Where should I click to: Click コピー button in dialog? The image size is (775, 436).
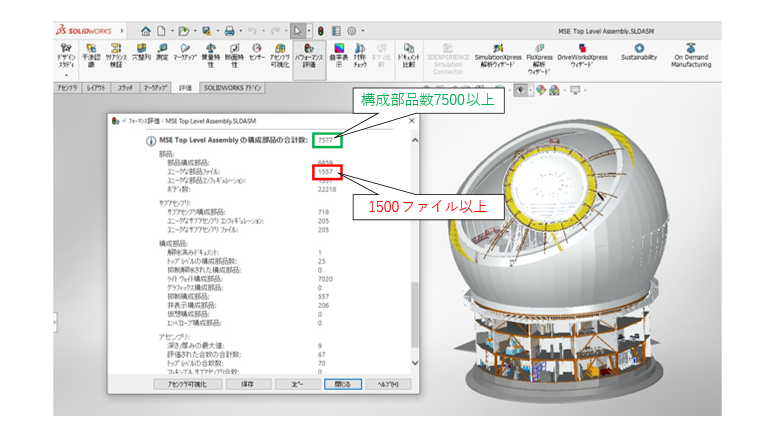(297, 384)
